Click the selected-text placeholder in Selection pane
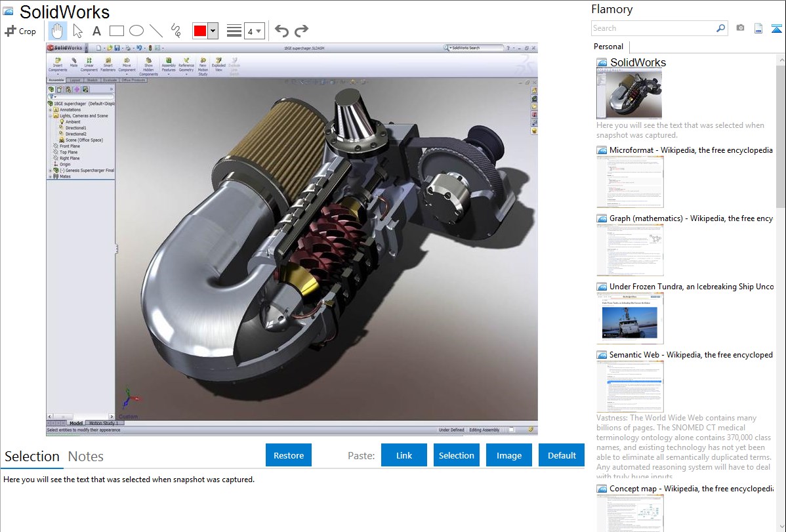Image resolution: width=786 pixels, height=532 pixels. pos(129,480)
